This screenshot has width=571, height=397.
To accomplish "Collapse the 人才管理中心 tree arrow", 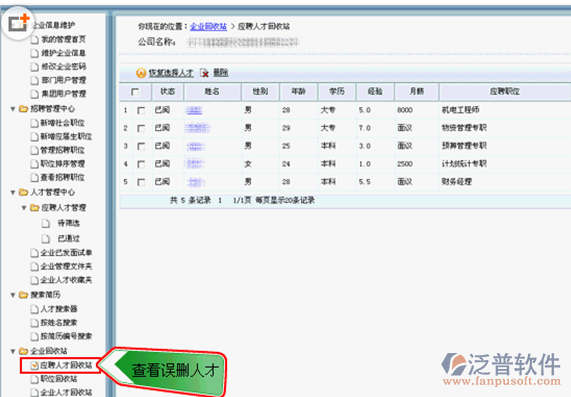I will click(13, 192).
